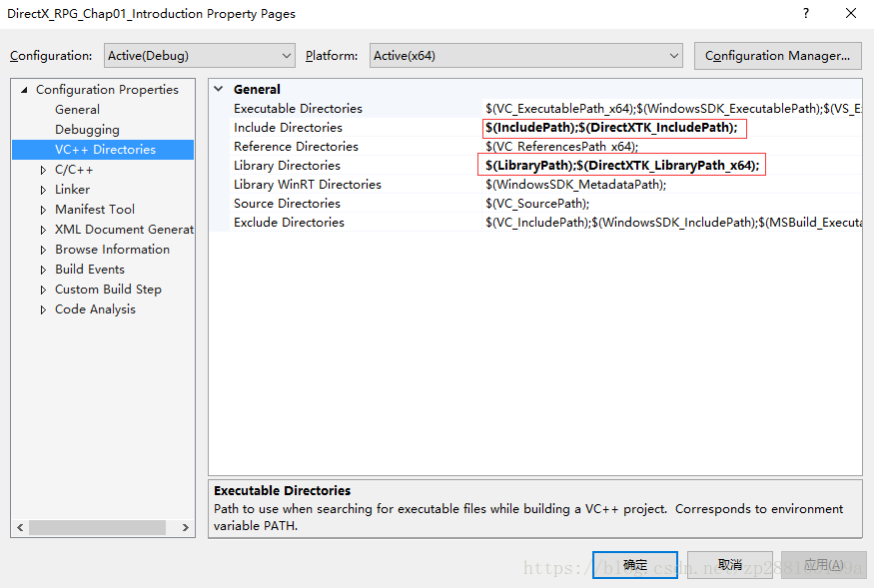
Task: Select the Browse Information tree item label
Action: 112,250
